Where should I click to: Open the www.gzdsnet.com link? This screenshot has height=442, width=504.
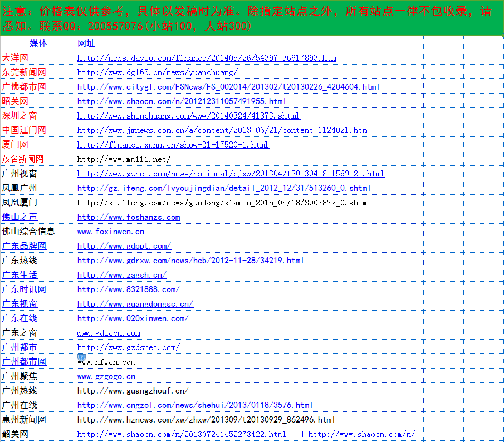coord(129,347)
